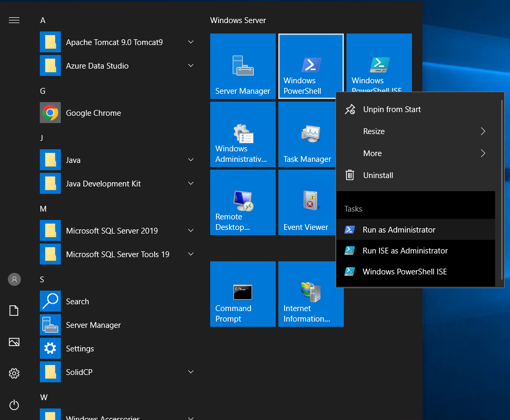Open the Remote Desktop tile

click(x=243, y=202)
